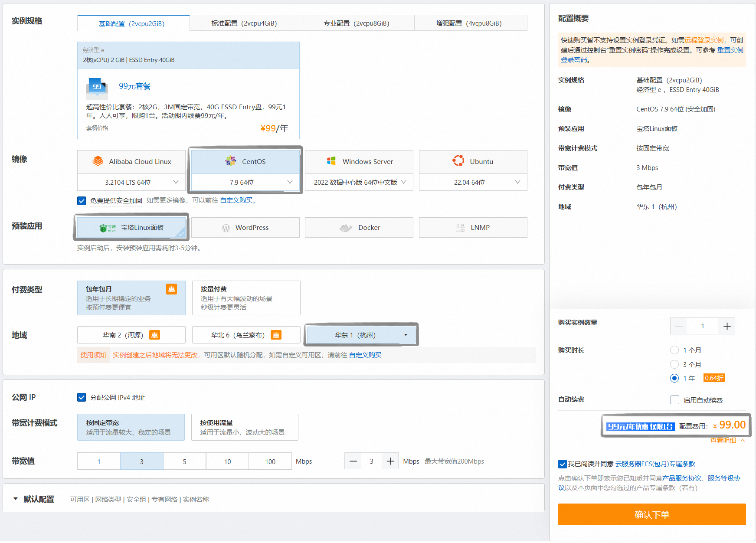Enable 启用自动续费 checkbox
The height and width of the screenshot is (543, 756).
(675, 400)
